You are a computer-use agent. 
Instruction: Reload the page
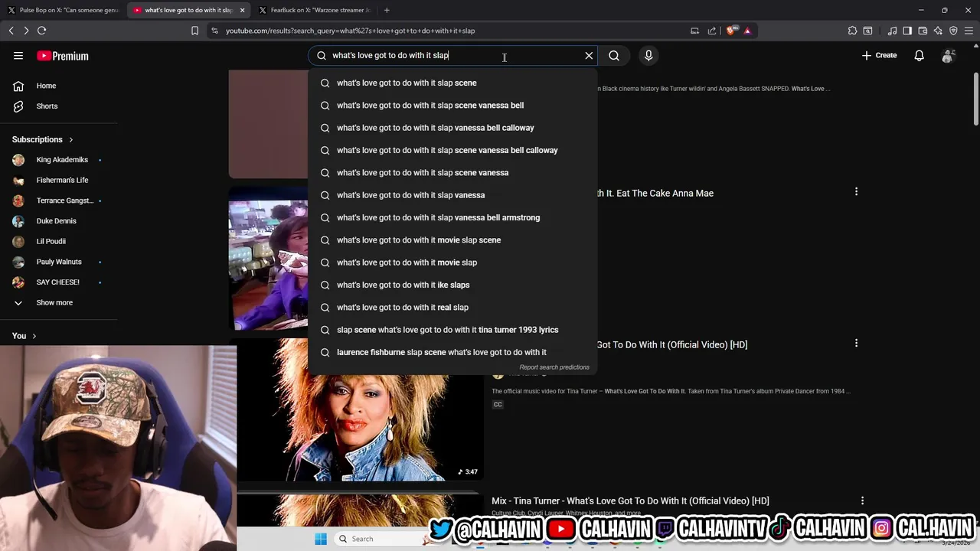42,31
